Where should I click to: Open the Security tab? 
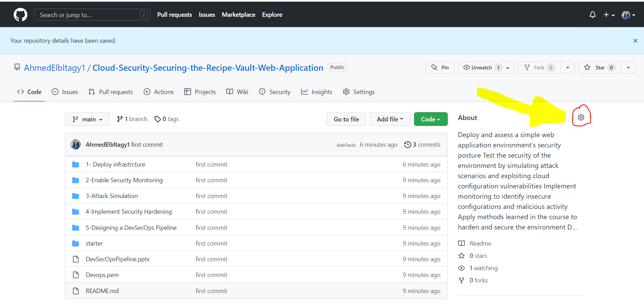point(275,92)
